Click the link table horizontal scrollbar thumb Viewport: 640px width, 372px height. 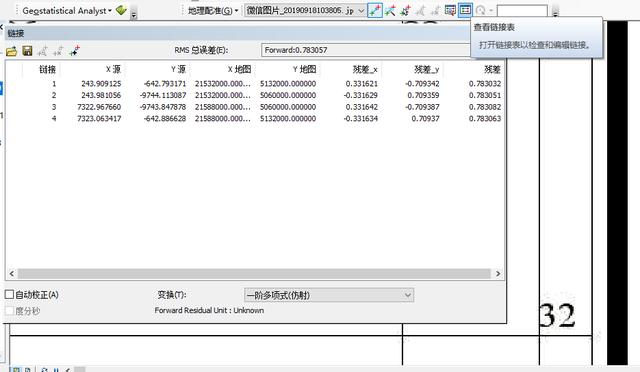point(254,274)
